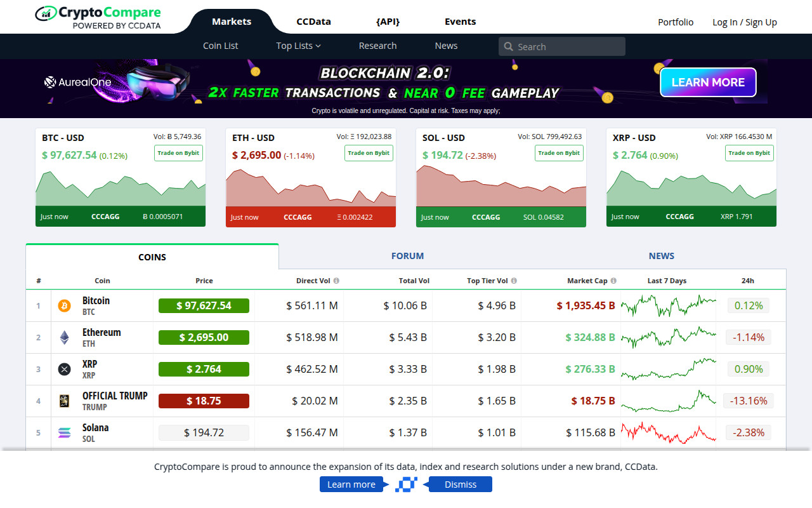Click the Bitcoin name link
The width and height of the screenshot is (812, 508).
96,300
